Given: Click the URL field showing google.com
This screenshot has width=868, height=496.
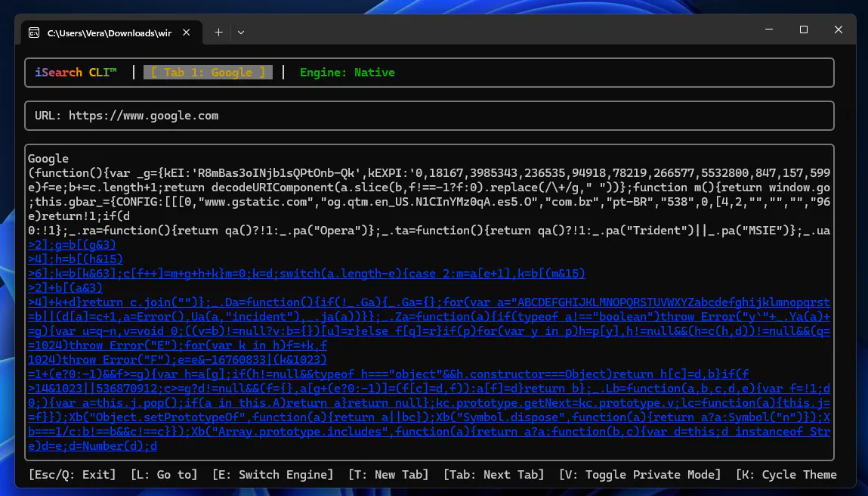Looking at the screenshot, I should (429, 116).
